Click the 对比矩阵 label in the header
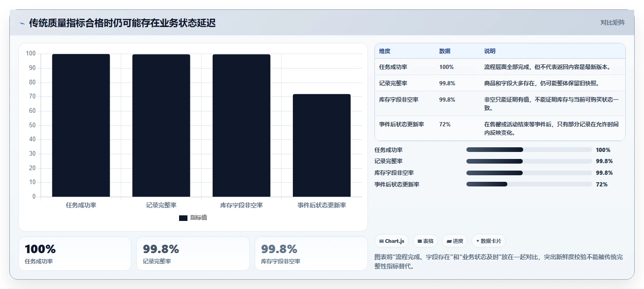Viewport: 644px width, 289px height. tap(612, 22)
